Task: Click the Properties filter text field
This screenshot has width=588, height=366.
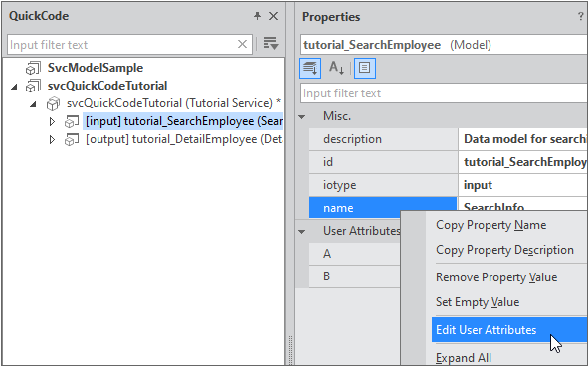Action: [x=444, y=93]
